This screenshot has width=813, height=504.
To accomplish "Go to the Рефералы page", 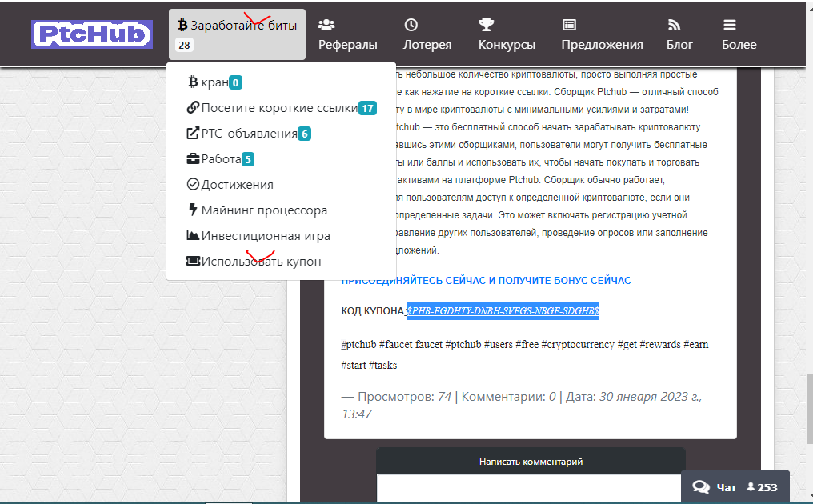I will [x=347, y=34].
